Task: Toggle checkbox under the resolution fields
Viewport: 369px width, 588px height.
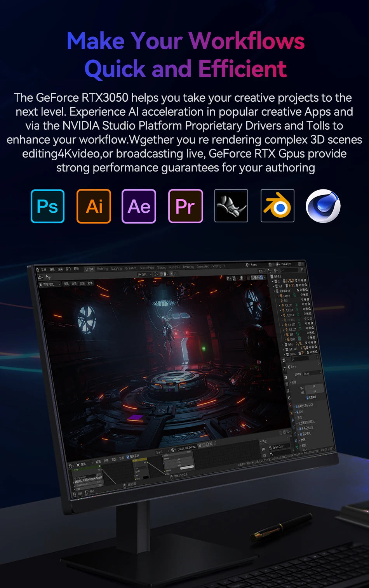Action: point(308,398)
